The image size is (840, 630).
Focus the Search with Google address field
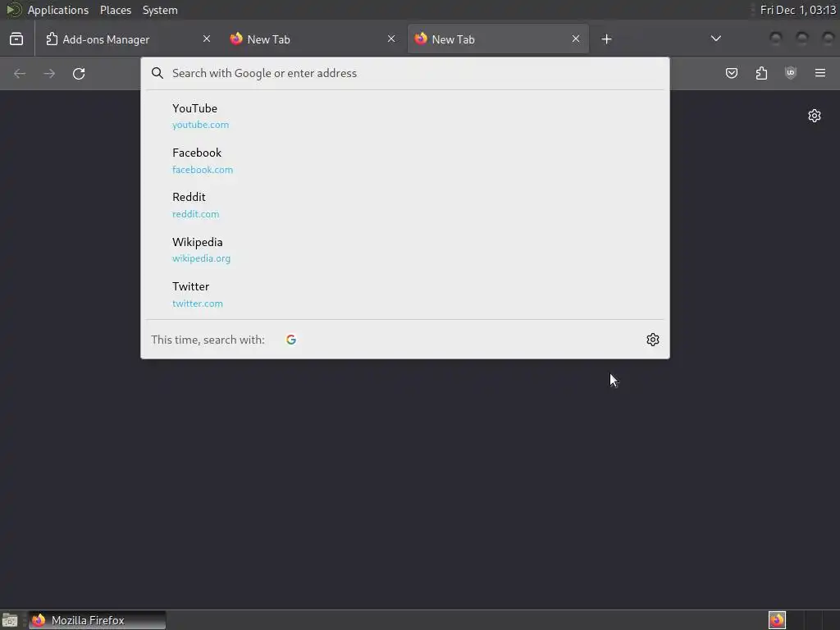pos(405,73)
